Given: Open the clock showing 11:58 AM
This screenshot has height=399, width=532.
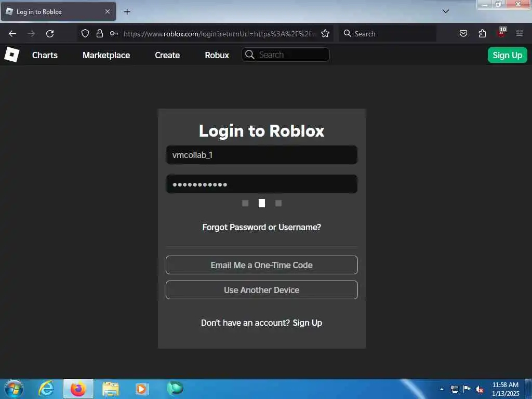Looking at the screenshot, I should [x=506, y=389].
